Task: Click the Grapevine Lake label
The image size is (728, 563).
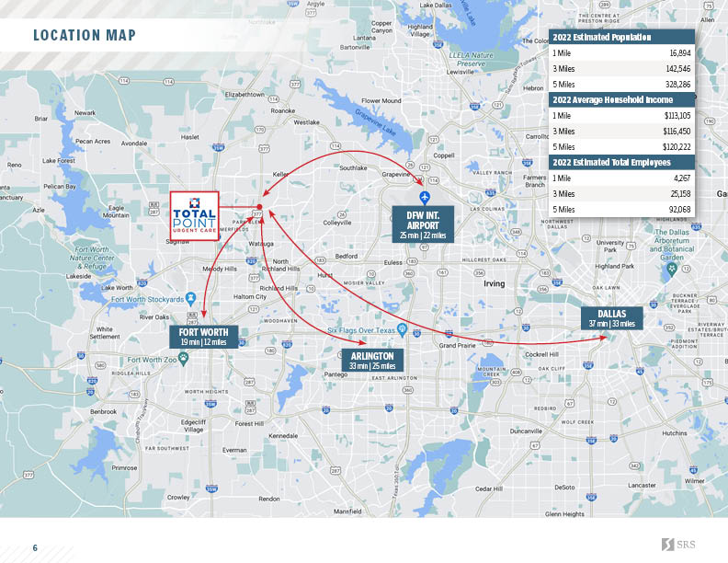Action: (x=376, y=122)
